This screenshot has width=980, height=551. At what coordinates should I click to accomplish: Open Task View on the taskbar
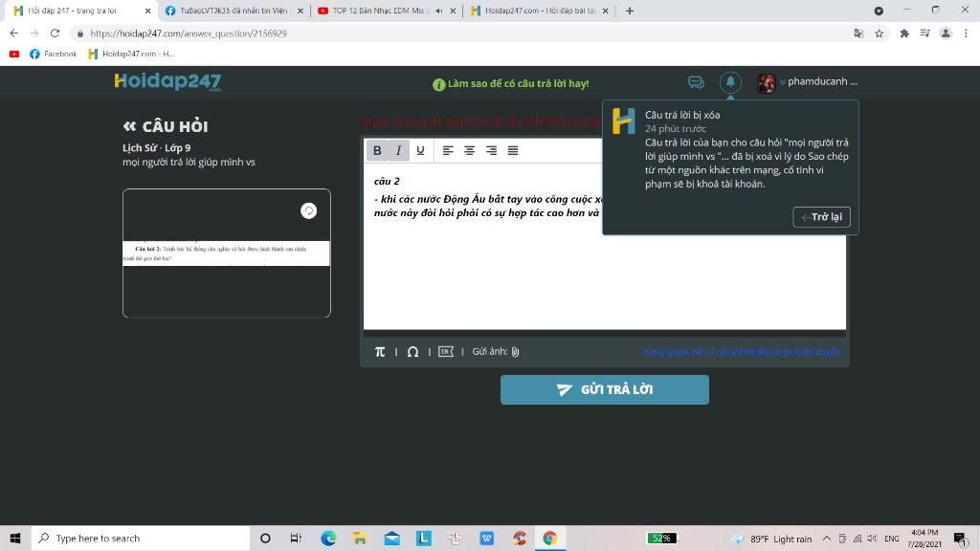(296, 538)
